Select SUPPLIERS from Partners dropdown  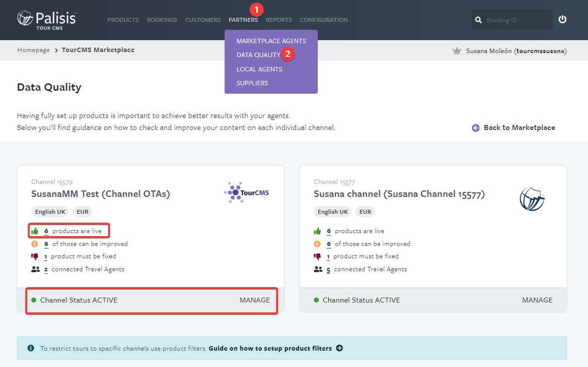(x=252, y=83)
